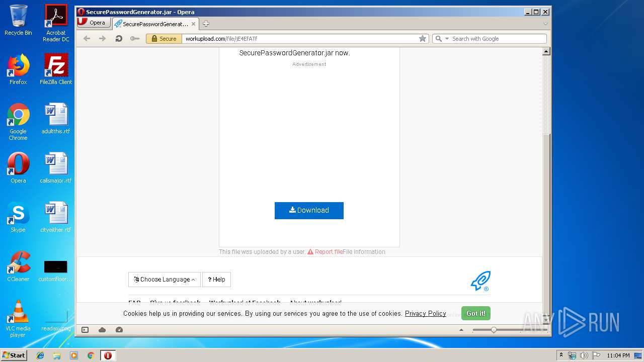Open the Windows Start menu
644x362 pixels.
coord(14,355)
